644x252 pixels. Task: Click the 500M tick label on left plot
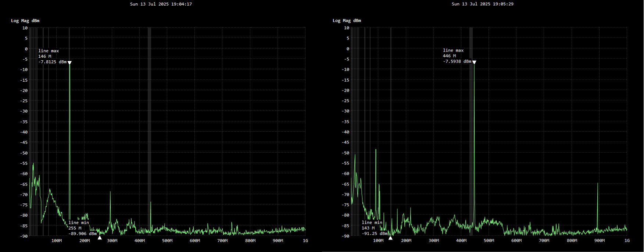pos(167,241)
